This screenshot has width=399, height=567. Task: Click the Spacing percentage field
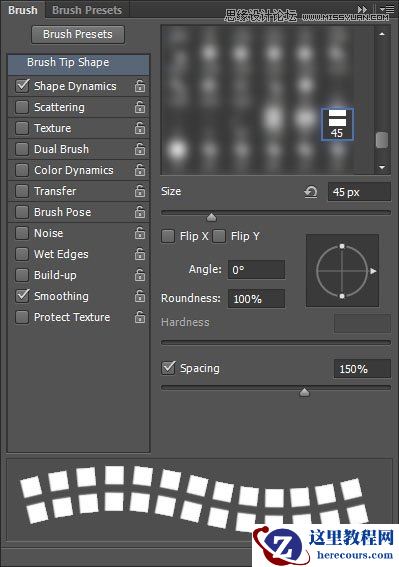click(x=362, y=369)
